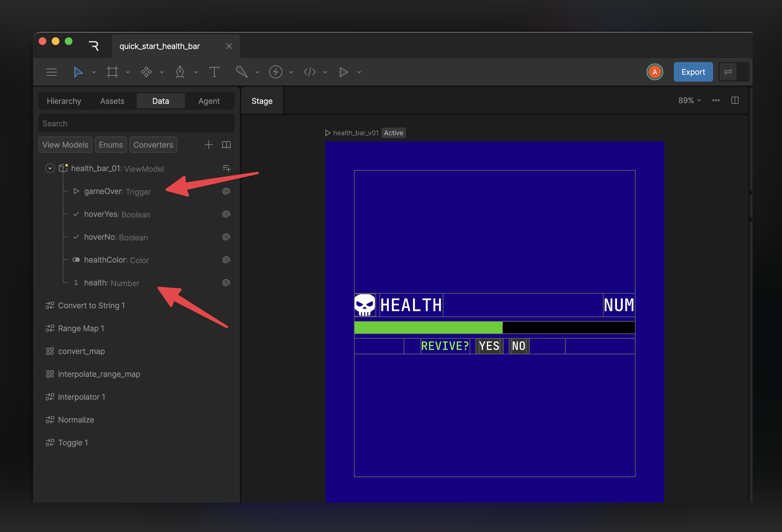This screenshot has height=532, width=782.
Task: Switch to the Assets tab
Action: (x=112, y=101)
